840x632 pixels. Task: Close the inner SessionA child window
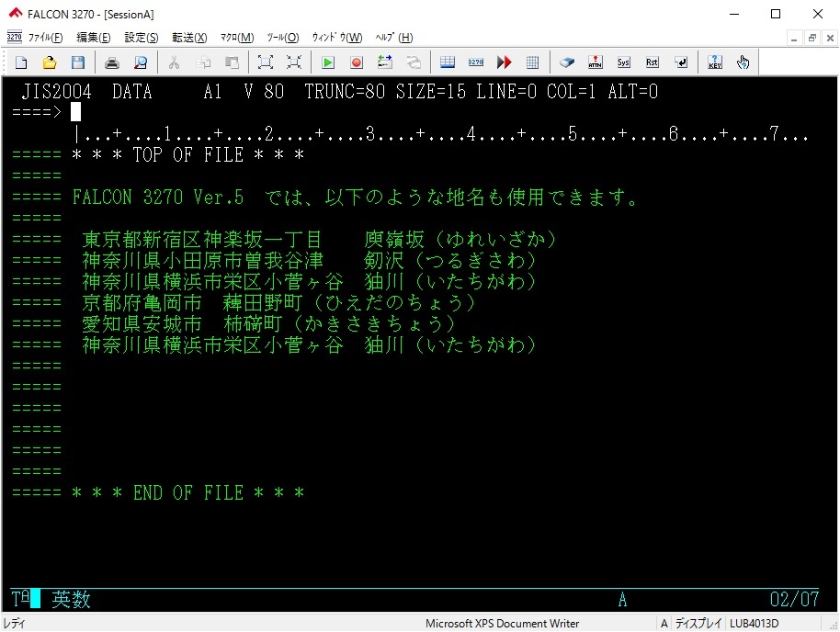830,38
